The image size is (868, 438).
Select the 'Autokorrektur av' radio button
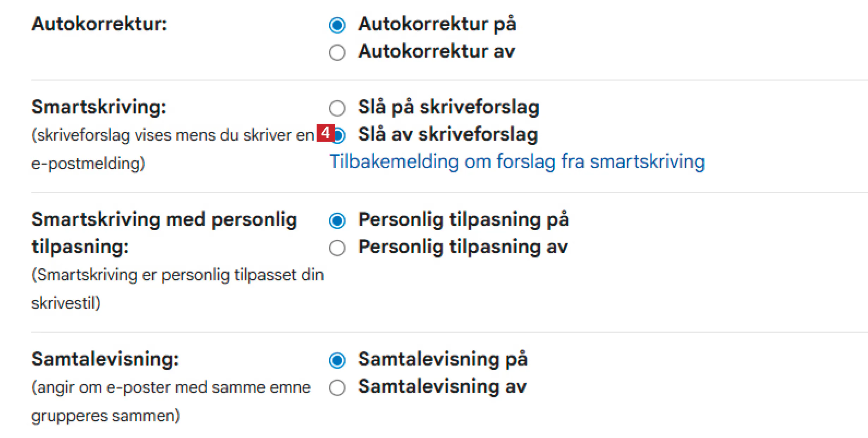tap(337, 53)
